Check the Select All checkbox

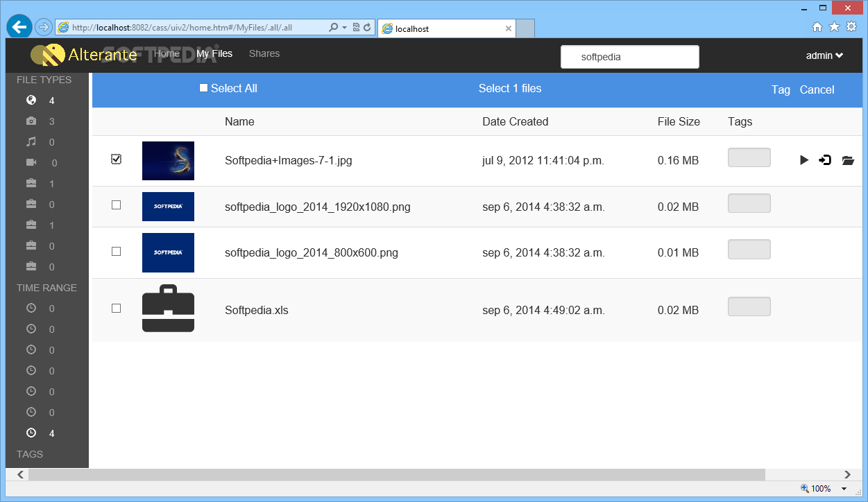coord(203,88)
